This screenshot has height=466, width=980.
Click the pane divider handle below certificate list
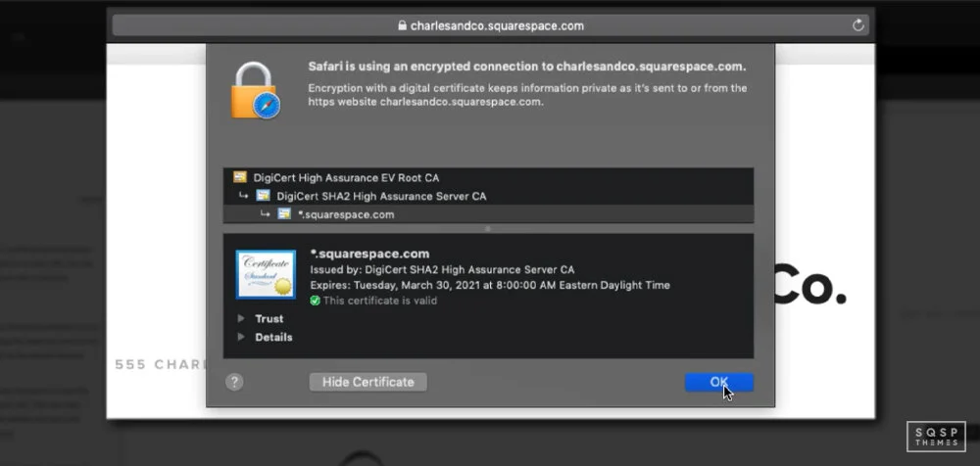(x=488, y=229)
